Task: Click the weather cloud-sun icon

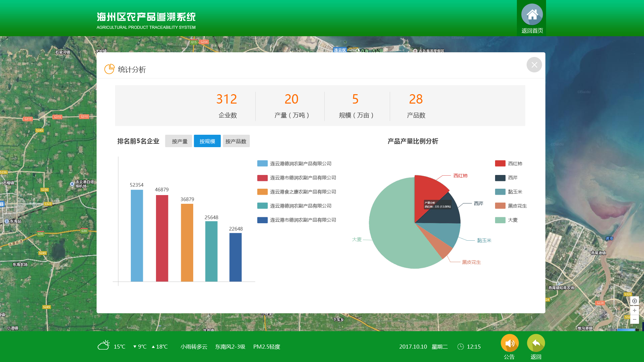Action: coord(104,345)
